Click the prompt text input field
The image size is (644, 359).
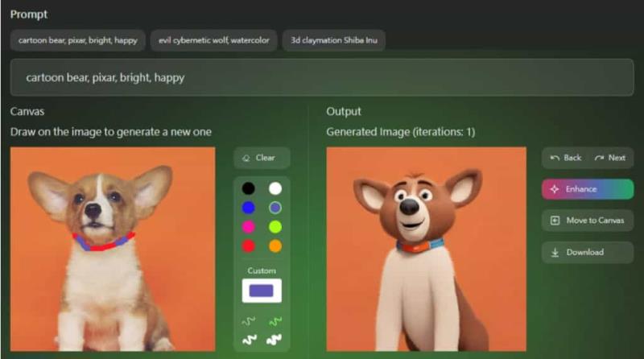[x=322, y=77]
